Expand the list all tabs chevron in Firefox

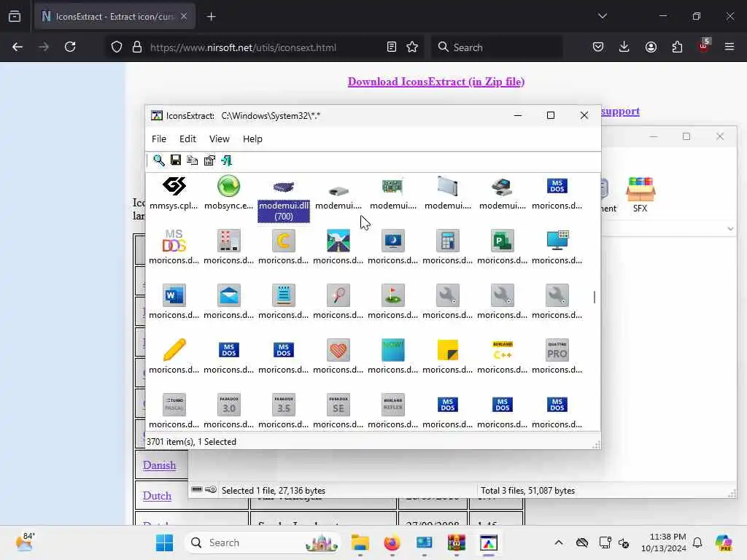click(602, 16)
